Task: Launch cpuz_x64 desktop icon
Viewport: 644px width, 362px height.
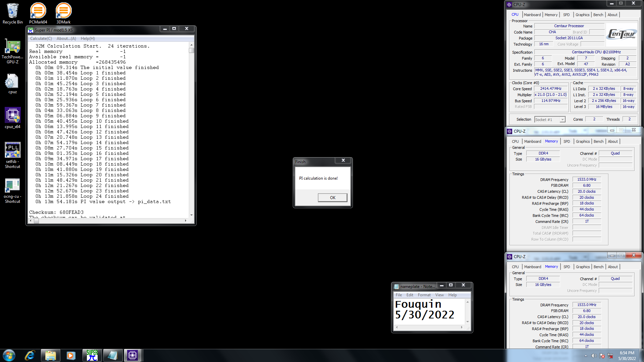Action: (x=13, y=118)
